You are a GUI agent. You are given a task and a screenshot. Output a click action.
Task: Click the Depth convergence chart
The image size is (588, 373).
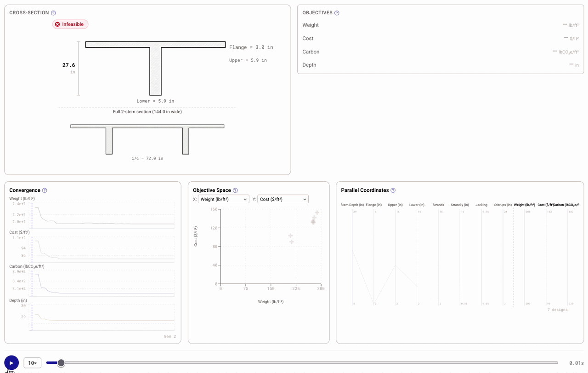[x=103, y=317]
